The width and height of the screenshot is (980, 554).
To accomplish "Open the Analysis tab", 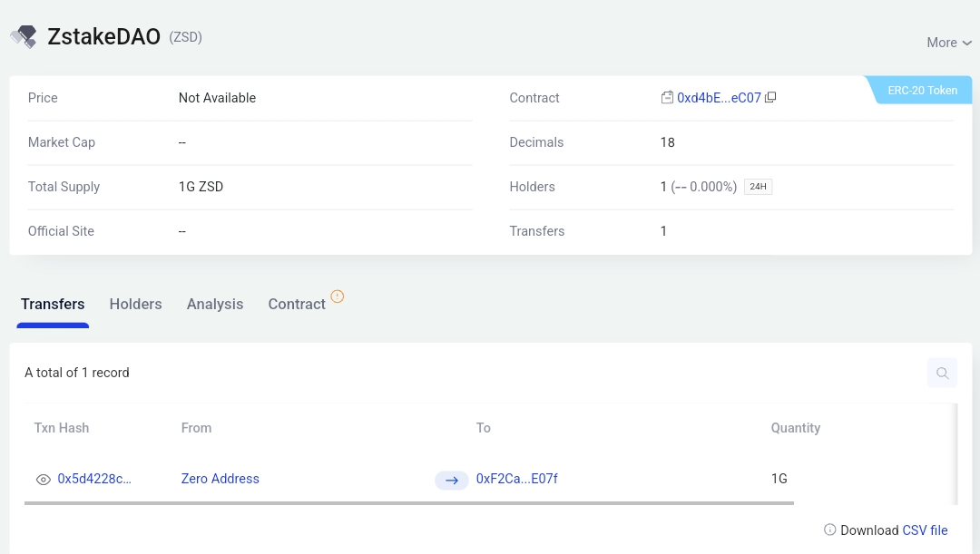I will 215,304.
